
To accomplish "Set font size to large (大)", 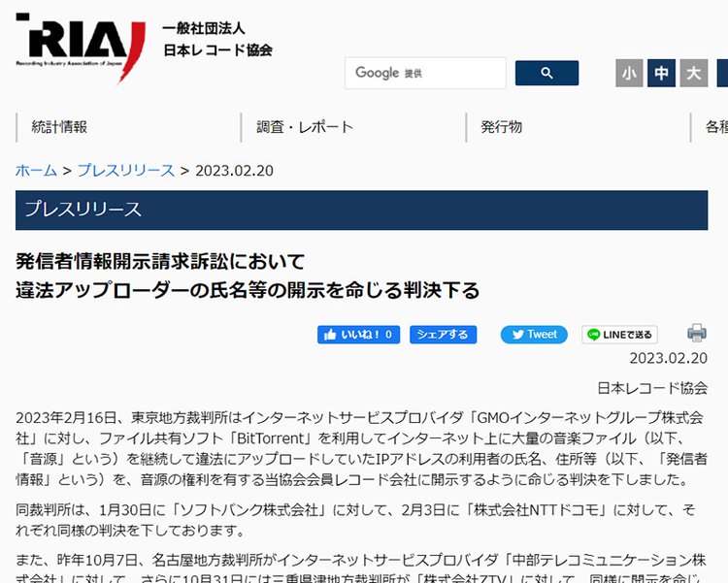I will (x=694, y=73).
